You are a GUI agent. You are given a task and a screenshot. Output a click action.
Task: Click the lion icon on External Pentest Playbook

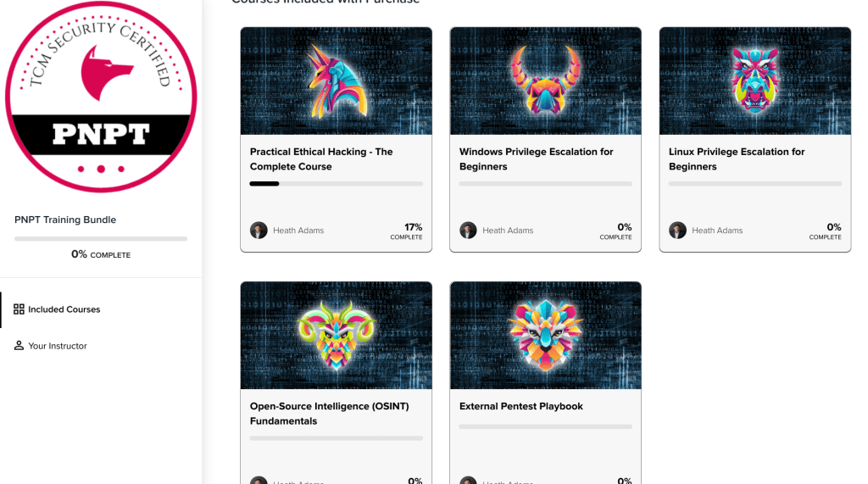point(545,336)
